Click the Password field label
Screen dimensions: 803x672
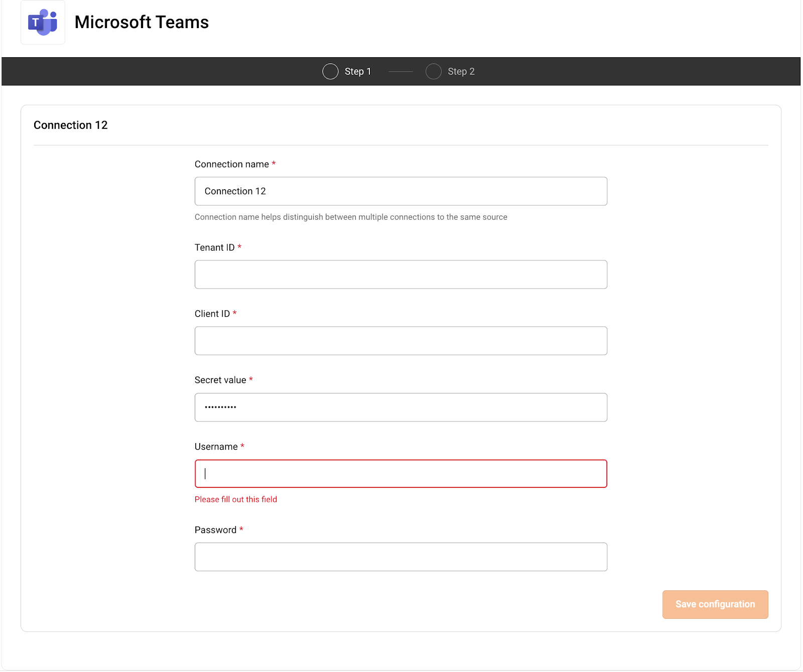click(x=215, y=530)
